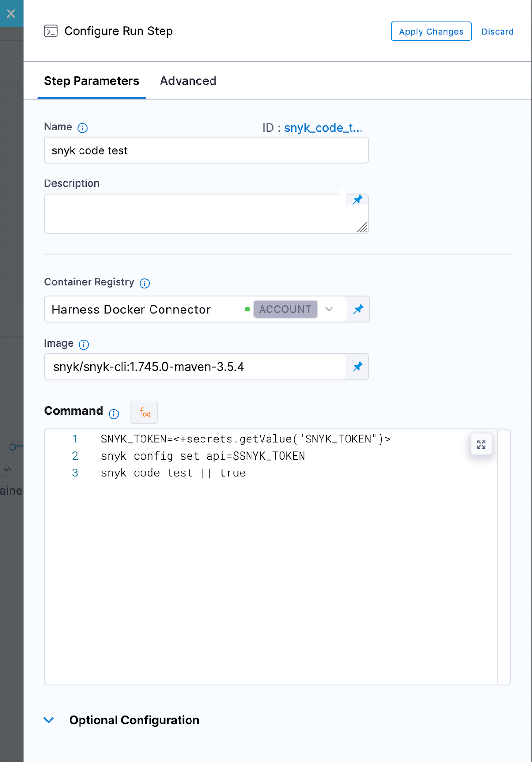This screenshot has width=532, height=762.
Task: Click the Container Registry pin icon
Action: point(358,309)
